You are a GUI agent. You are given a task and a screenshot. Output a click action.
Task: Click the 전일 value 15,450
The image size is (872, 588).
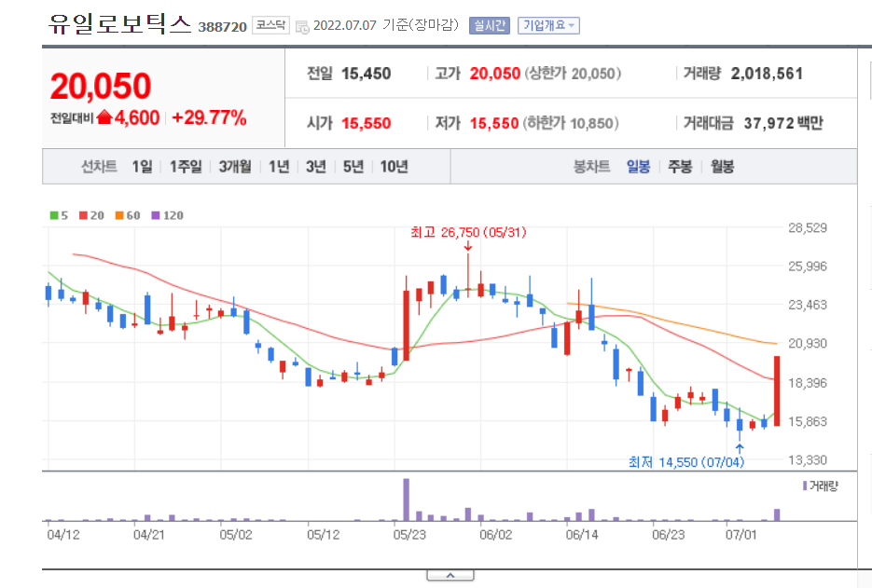(366, 74)
